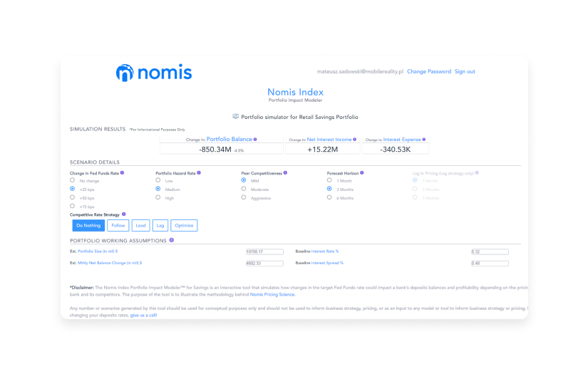Image resolution: width=588 pixels, height=374 pixels.
Task: Open info icon beside Portfolio Balance
Action: pos(255,140)
